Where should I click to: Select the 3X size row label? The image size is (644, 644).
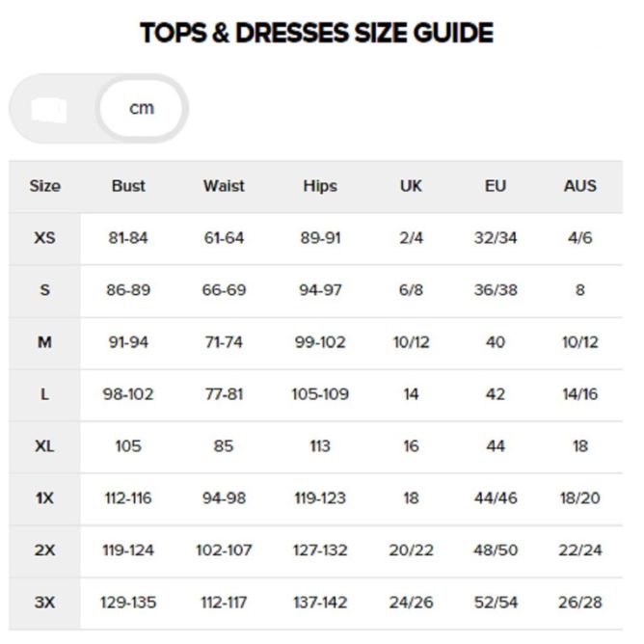44,603
